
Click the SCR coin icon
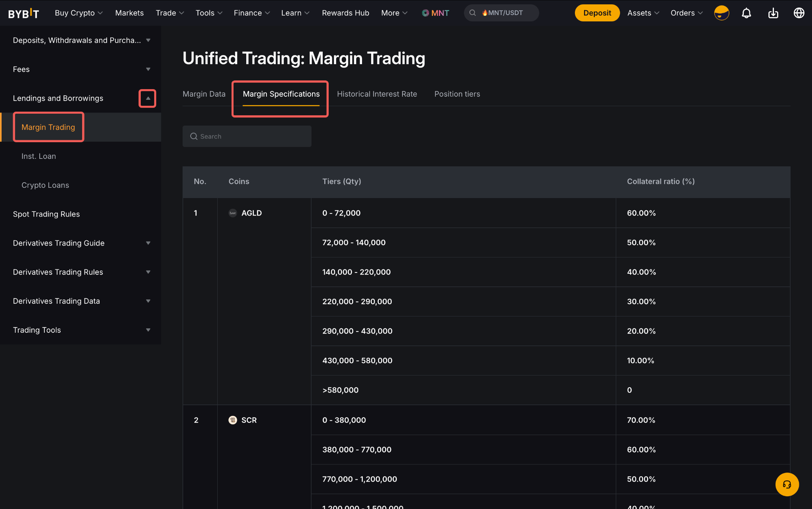point(233,420)
